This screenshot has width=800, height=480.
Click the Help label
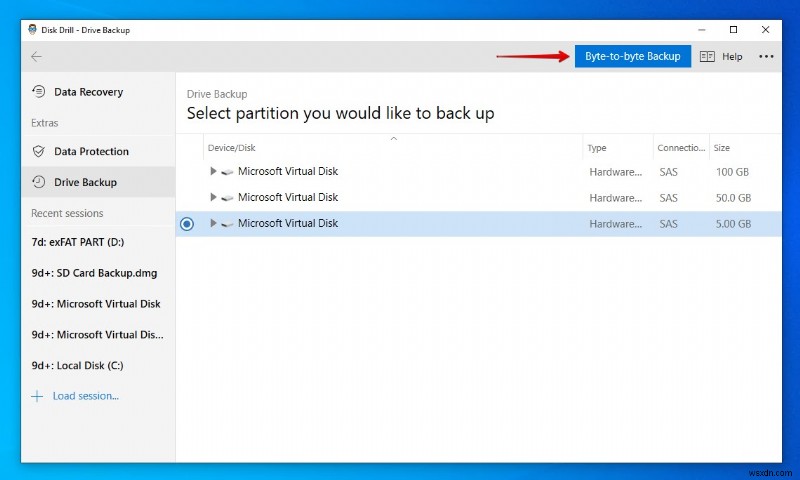pos(732,57)
